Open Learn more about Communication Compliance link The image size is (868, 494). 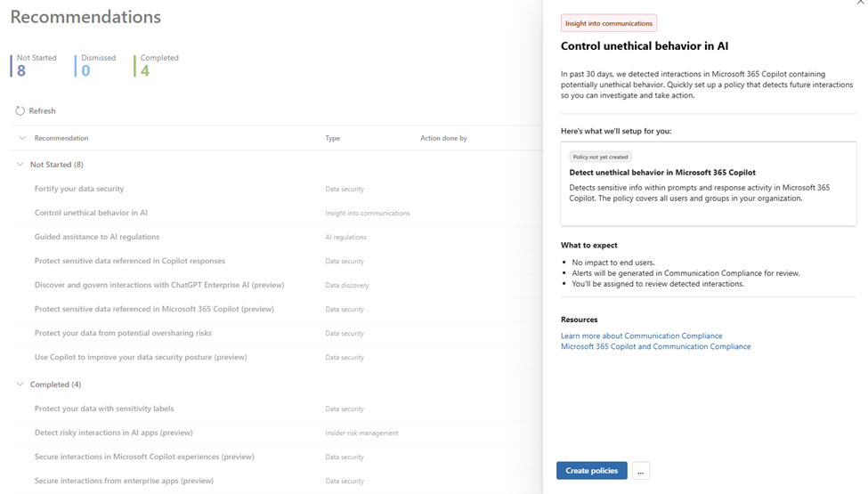click(x=641, y=336)
